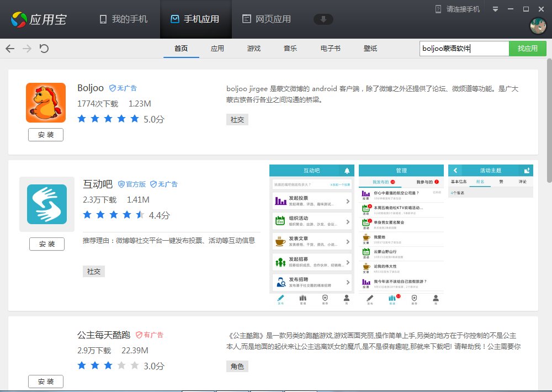Image resolution: width=552 pixels, height=392 pixels.
Task: Open the download manager icon in top bar
Action: click(323, 19)
